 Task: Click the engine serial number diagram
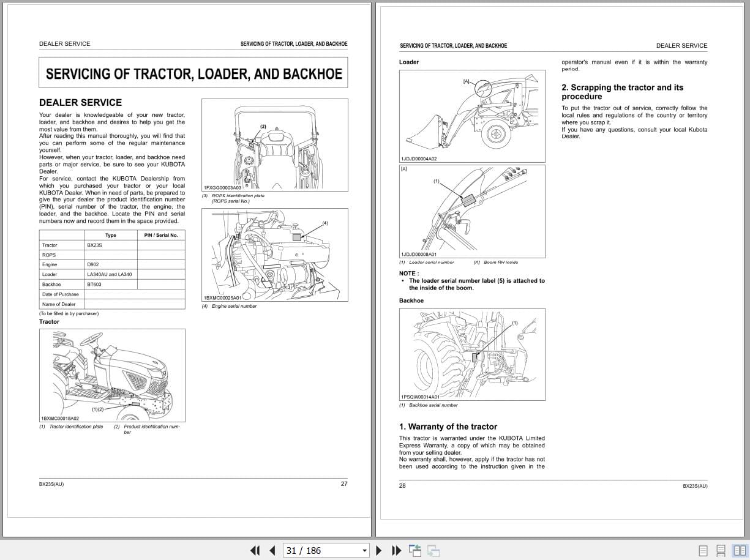click(x=274, y=255)
